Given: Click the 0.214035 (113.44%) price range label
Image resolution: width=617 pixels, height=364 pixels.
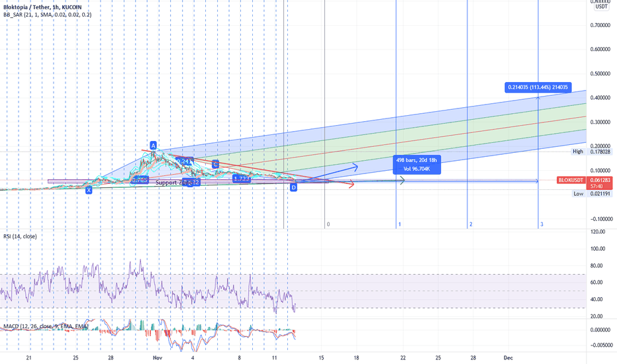Looking at the screenshot, I should 538,87.
